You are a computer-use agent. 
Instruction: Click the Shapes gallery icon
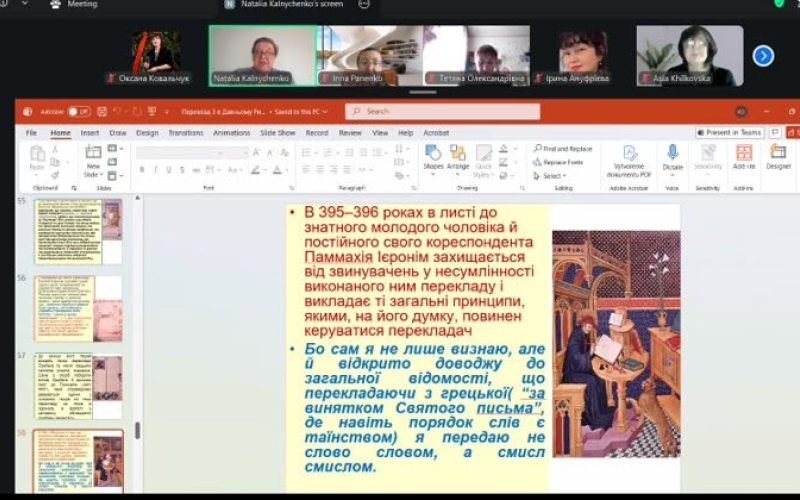433,153
